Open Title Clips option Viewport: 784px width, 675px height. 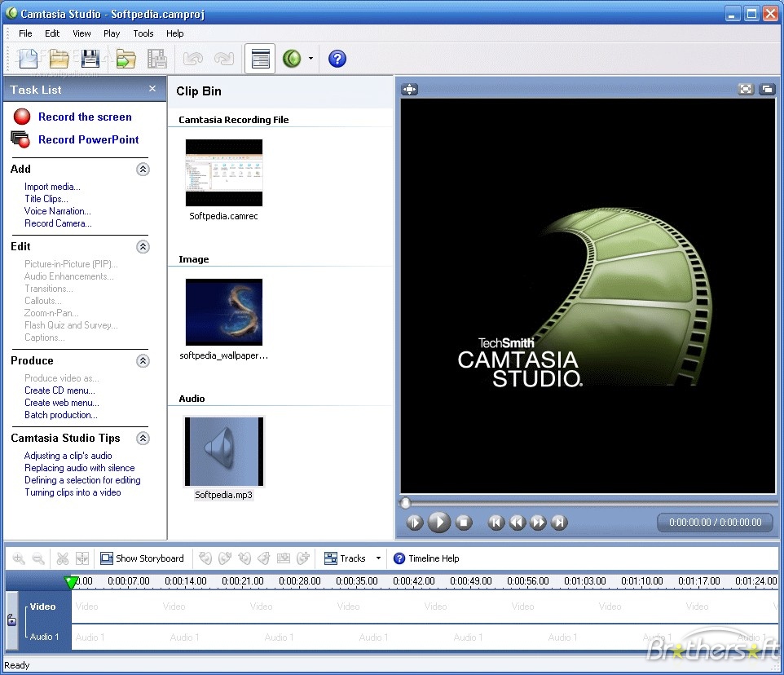click(x=46, y=199)
